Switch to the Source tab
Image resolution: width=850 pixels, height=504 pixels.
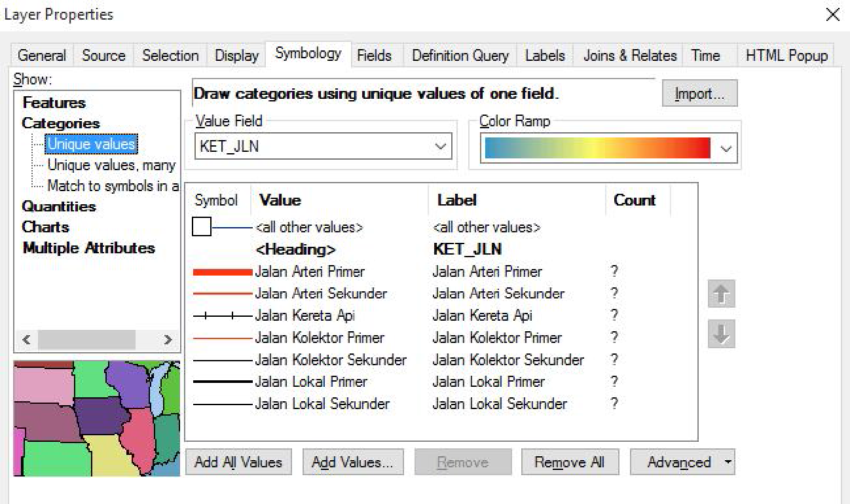(x=103, y=56)
